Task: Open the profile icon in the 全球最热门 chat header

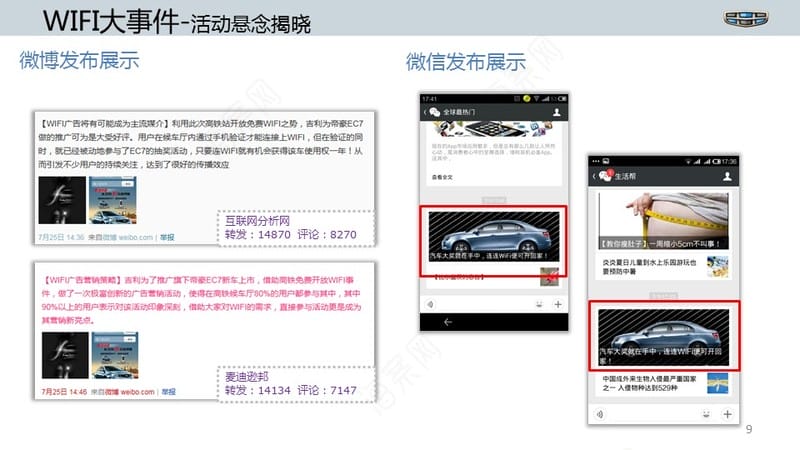Action: coord(557,112)
